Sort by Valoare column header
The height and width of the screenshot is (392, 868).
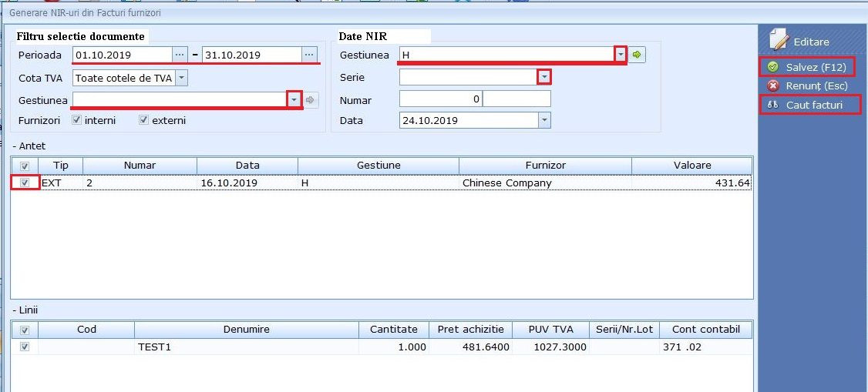(x=692, y=166)
